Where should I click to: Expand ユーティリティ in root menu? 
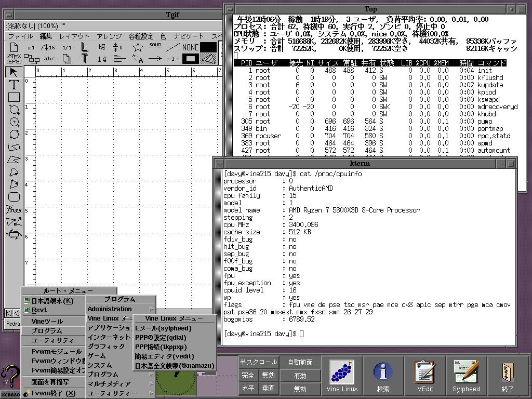coord(54,340)
